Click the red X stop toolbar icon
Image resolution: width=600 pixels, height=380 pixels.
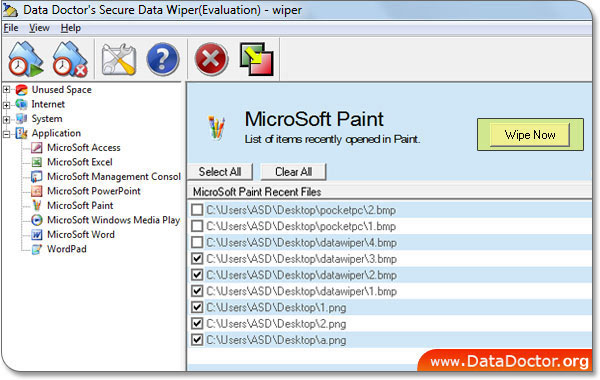(x=211, y=59)
